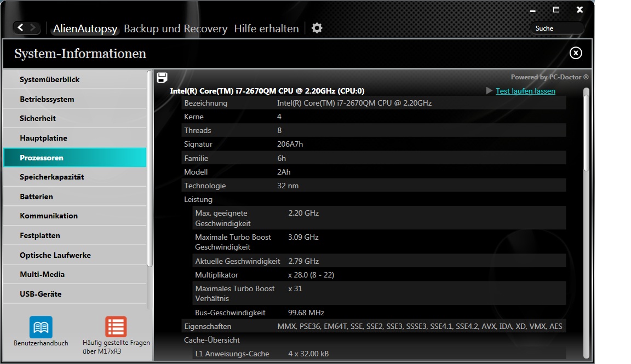Close System-Informationen panel with circled X

576,53
